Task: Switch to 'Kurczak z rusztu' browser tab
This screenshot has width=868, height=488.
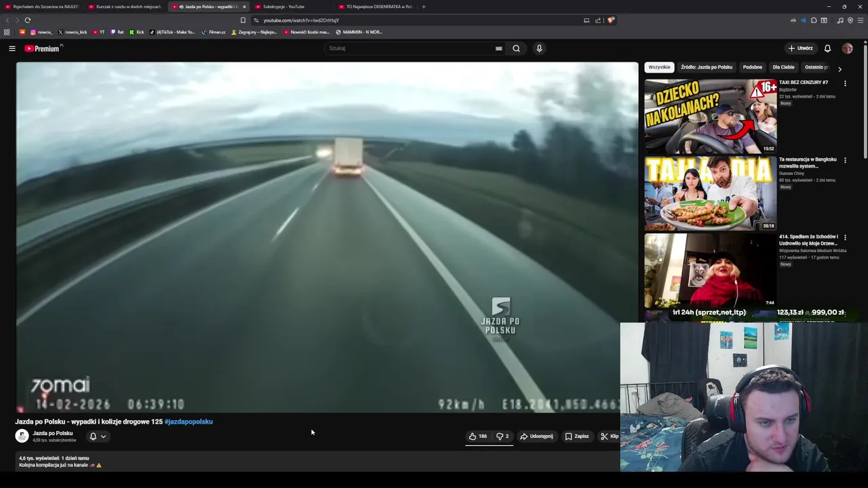Action: [125, 7]
